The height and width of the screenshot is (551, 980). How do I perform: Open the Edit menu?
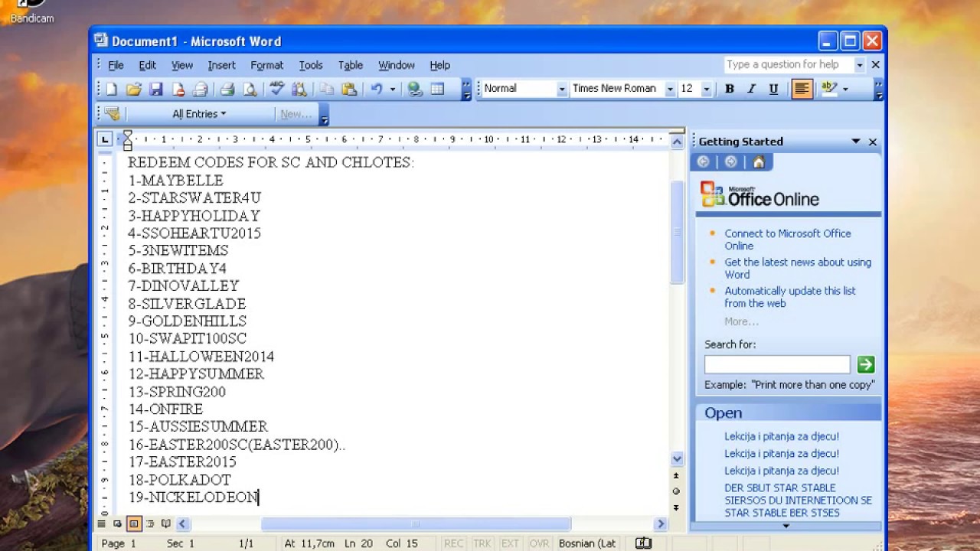click(x=147, y=65)
